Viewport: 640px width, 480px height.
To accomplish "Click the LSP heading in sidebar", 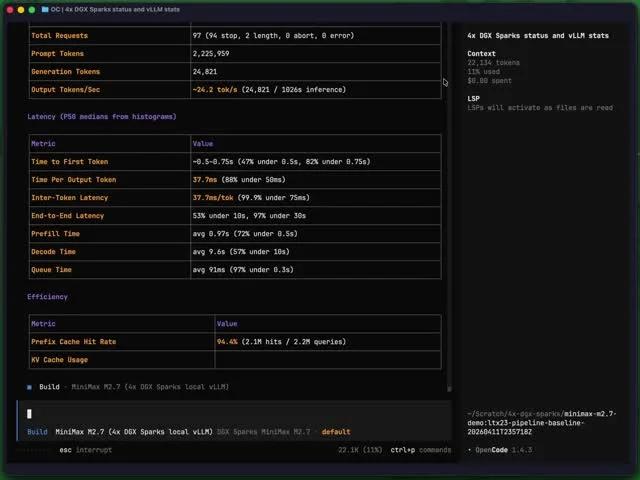I will coord(474,98).
